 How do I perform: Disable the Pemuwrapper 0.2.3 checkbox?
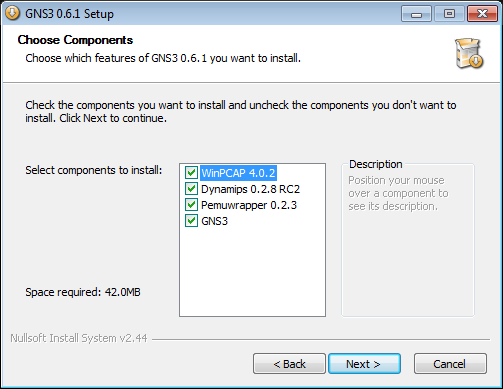(x=191, y=205)
